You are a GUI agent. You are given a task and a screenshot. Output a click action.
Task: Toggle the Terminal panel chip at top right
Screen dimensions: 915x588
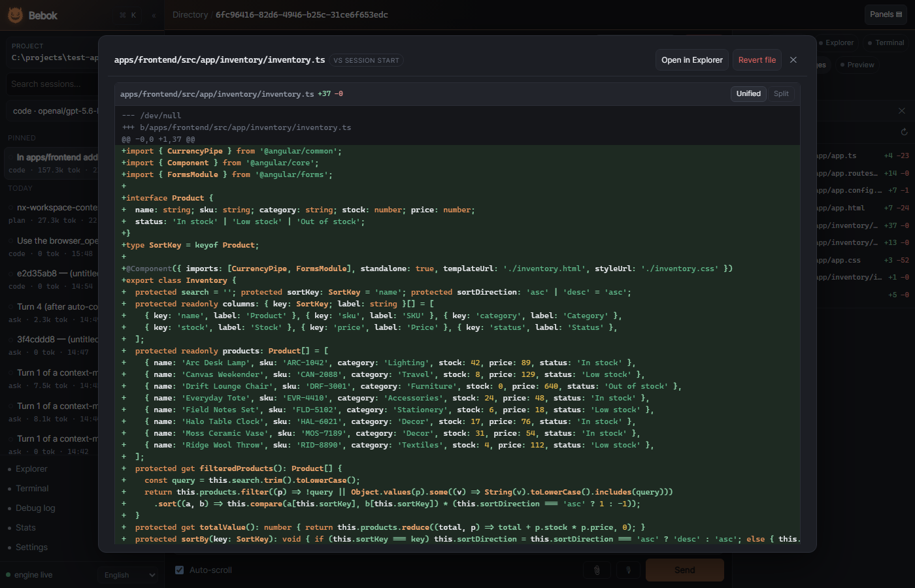coord(886,43)
